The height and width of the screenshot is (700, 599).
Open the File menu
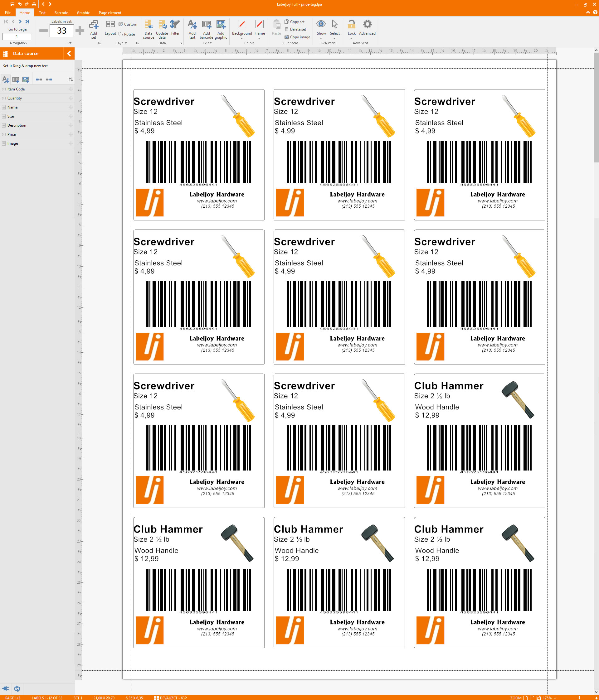tap(8, 13)
